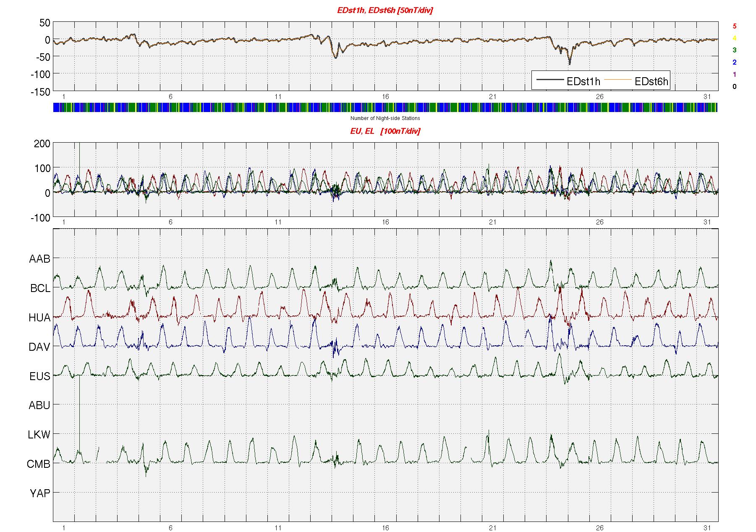Click the HUA station label
The height and width of the screenshot is (532, 756).
click(x=39, y=318)
